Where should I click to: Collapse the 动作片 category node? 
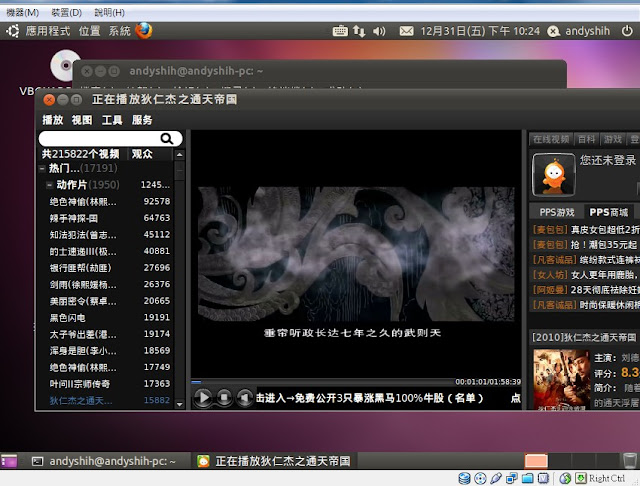click(49, 185)
